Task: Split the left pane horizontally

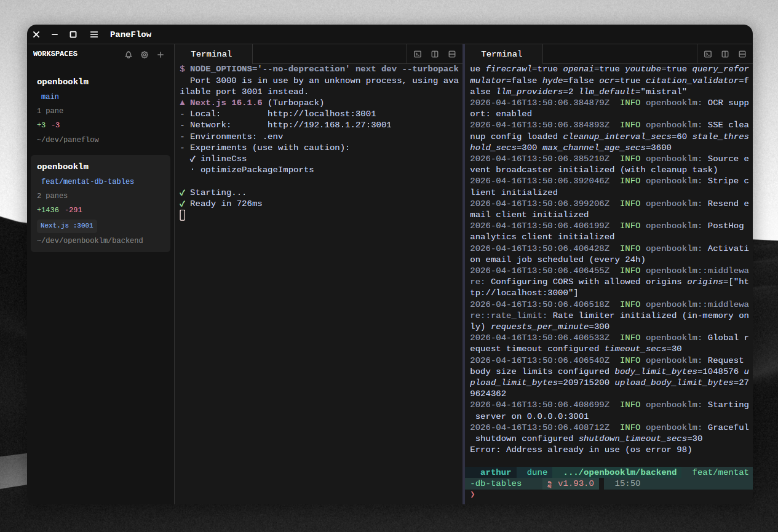Action: (452, 54)
